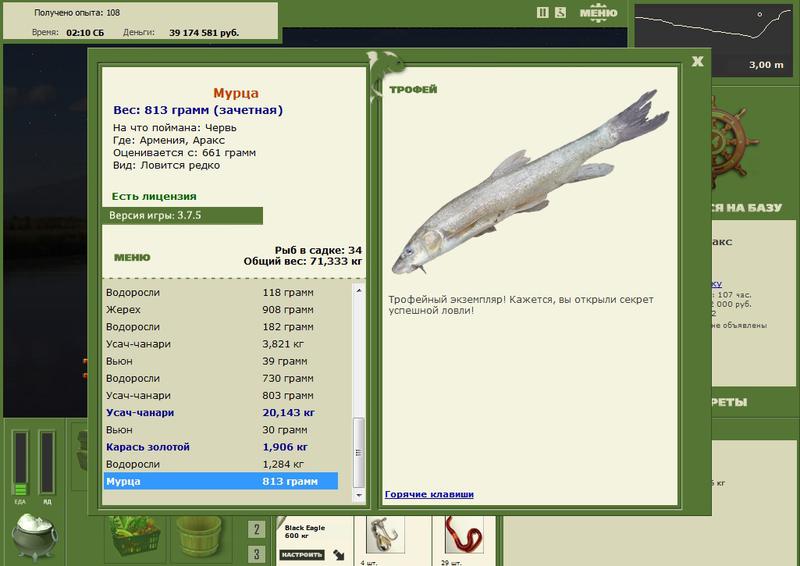Click the Мурца fish name title
The image size is (800, 566).
[x=236, y=93]
